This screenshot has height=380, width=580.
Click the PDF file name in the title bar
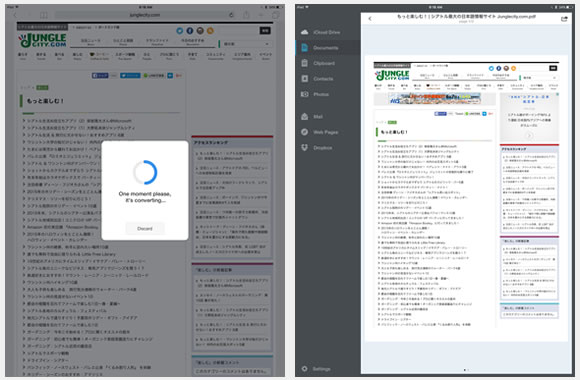tap(466, 17)
